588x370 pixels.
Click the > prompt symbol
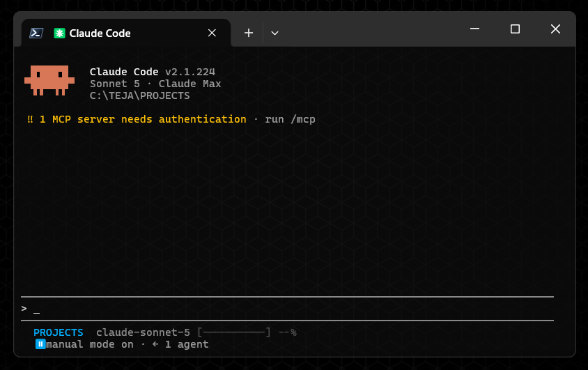pyautogui.click(x=24, y=309)
